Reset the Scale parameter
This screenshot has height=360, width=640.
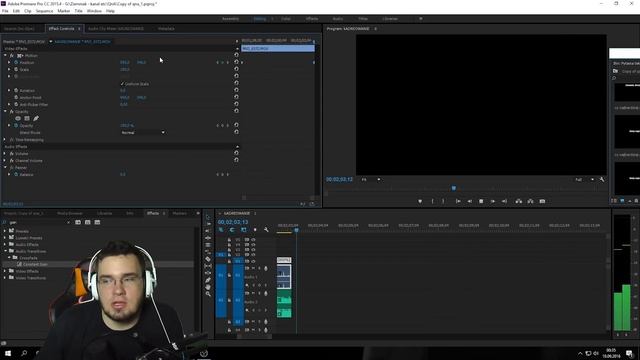(x=236, y=69)
